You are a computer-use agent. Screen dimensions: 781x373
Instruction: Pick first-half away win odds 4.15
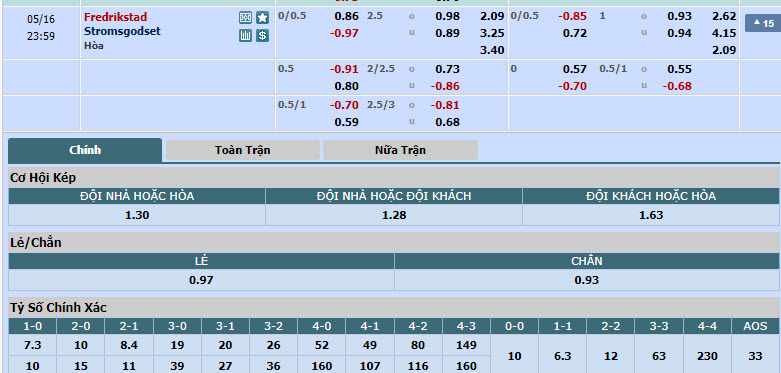pos(724,33)
